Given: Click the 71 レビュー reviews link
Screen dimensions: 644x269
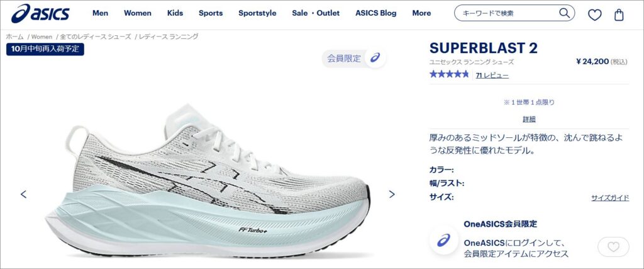Looking at the screenshot, I should click(x=492, y=75).
